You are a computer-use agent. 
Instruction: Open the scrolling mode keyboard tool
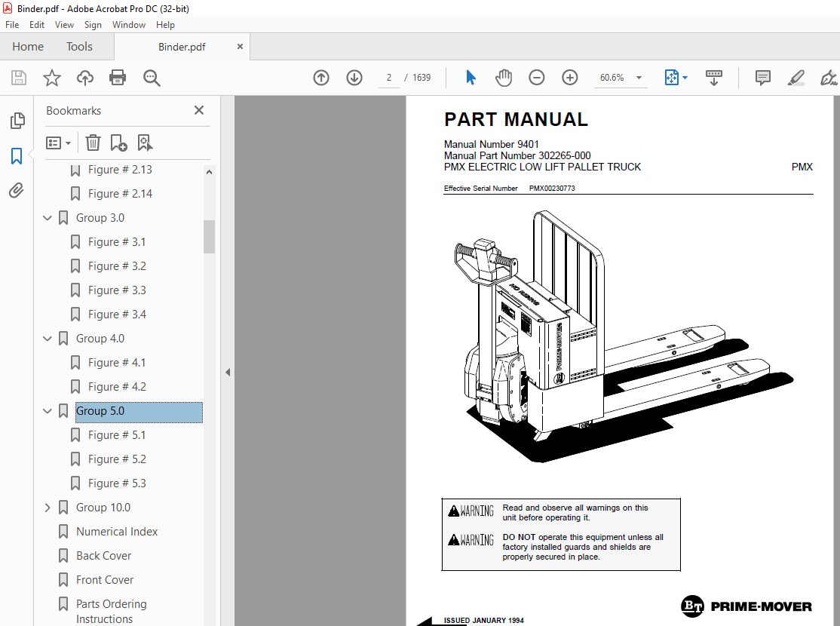pos(713,78)
